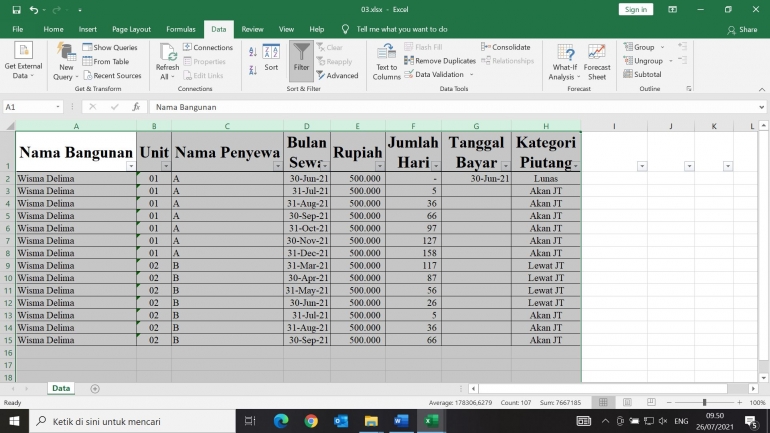The width and height of the screenshot is (770, 433).
Task: Switch to Page Layout view in status bar
Action: (x=627, y=402)
